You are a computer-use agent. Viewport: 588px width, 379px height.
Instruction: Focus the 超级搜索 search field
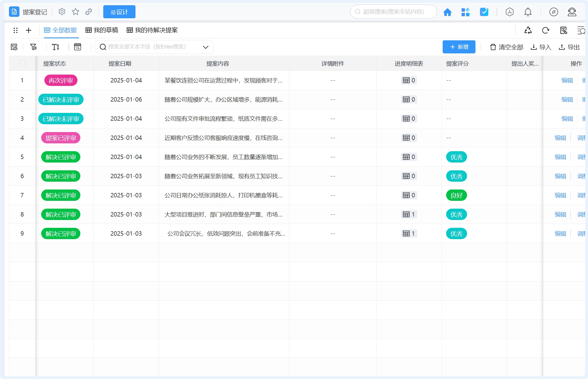(x=393, y=12)
